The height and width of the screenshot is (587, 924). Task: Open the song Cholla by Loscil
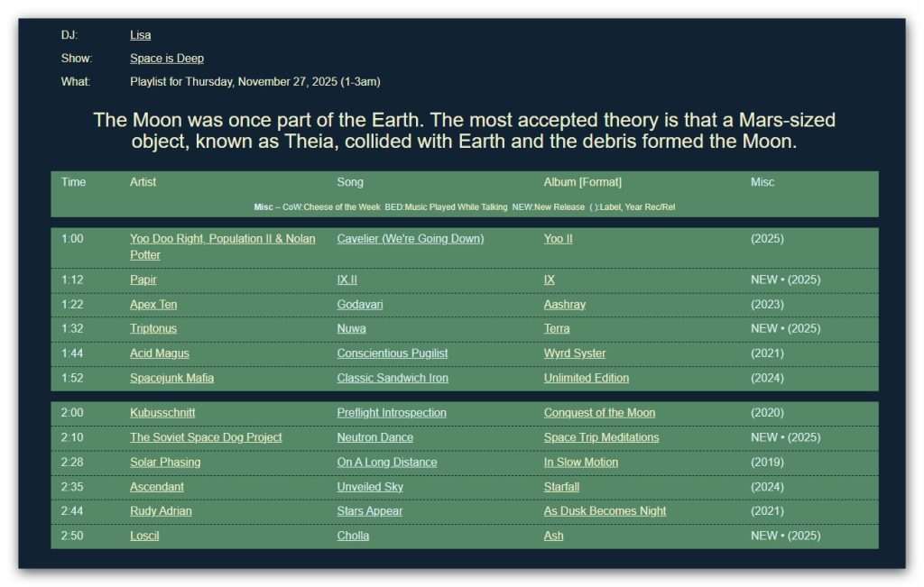click(x=352, y=536)
